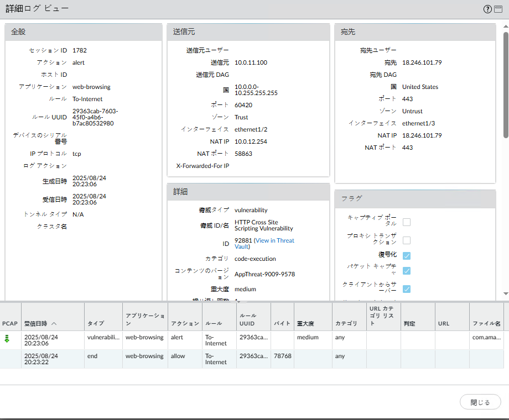Open the help icon in the title bar

point(487,9)
